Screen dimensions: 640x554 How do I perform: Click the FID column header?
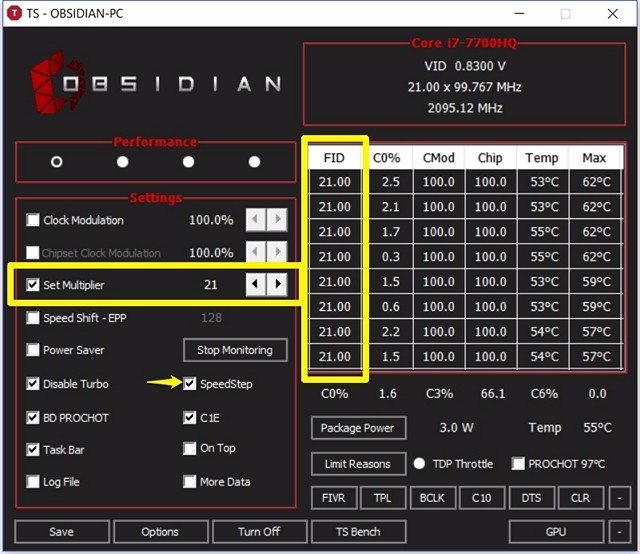[334, 158]
